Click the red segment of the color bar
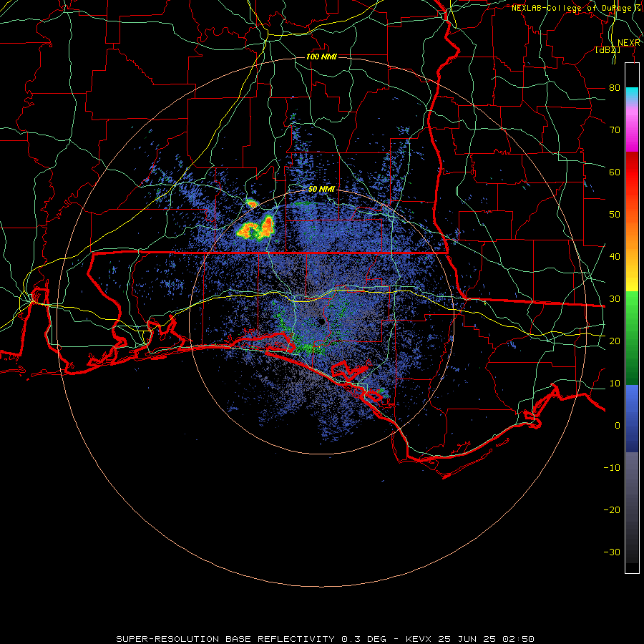644x644 pixels. (x=632, y=172)
